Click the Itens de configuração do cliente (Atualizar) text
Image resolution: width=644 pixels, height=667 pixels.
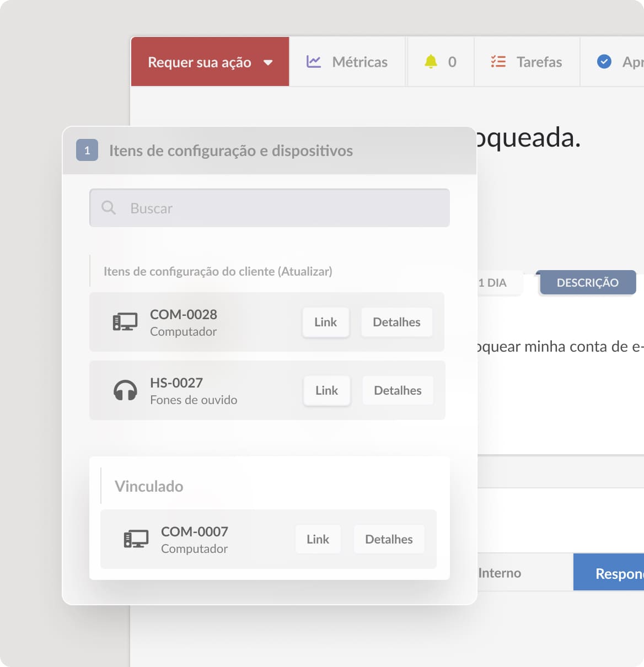click(x=218, y=271)
